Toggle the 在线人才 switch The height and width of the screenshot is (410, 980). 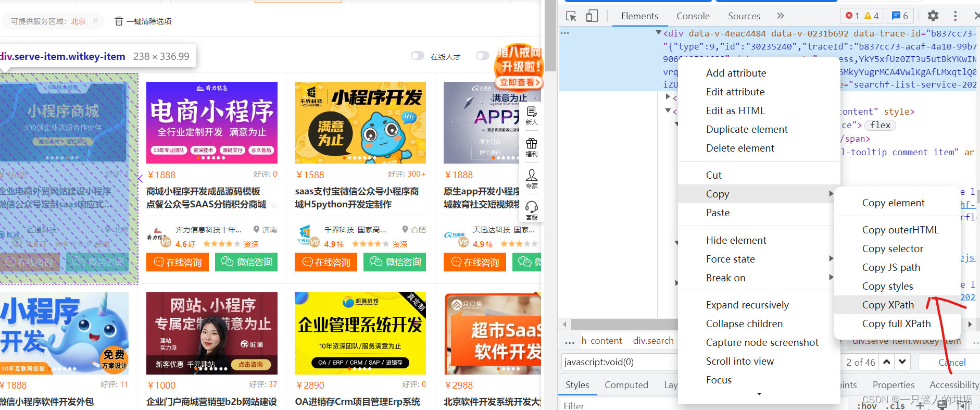(x=418, y=56)
